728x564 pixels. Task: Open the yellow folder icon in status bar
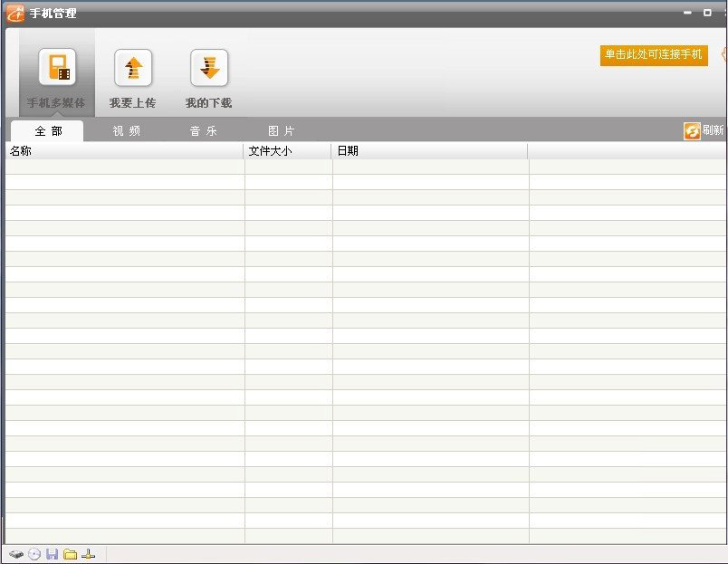[x=70, y=554]
